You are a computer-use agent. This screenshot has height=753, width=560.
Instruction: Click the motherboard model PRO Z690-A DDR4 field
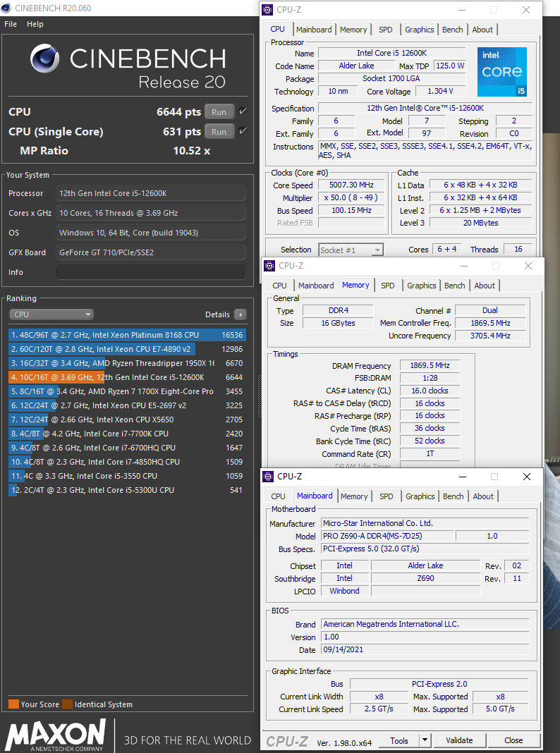tap(386, 536)
